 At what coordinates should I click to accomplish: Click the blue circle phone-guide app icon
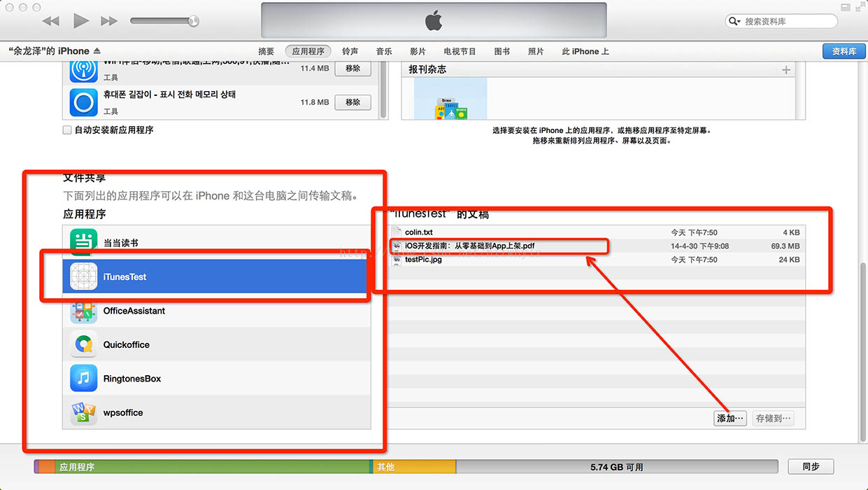tap(84, 102)
